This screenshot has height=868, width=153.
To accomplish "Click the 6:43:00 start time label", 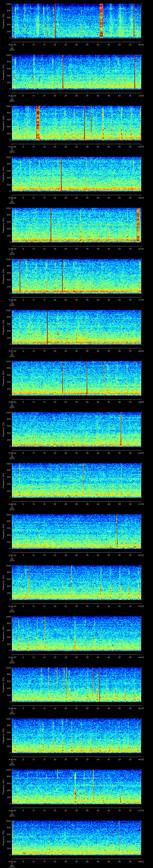I will (12, 657).
